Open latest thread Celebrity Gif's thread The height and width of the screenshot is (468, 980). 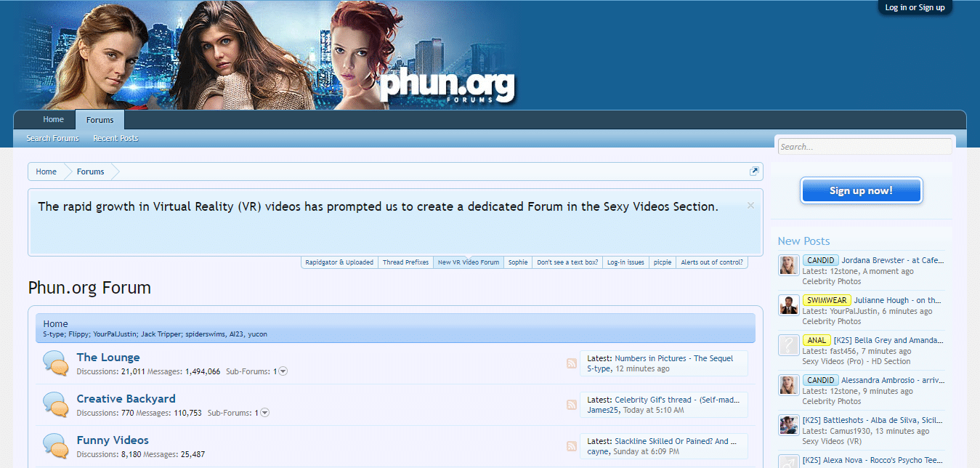pos(676,400)
